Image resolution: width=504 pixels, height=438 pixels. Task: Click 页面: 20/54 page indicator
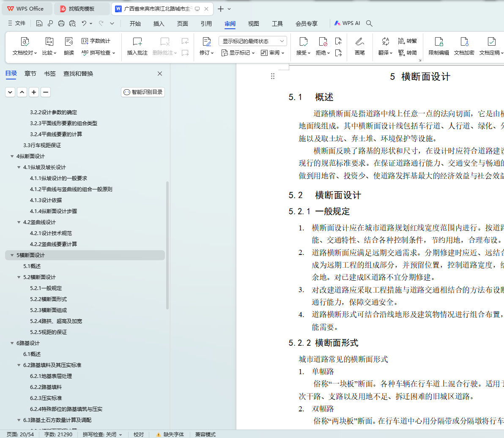pyautogui.click(x=20, y=434)
